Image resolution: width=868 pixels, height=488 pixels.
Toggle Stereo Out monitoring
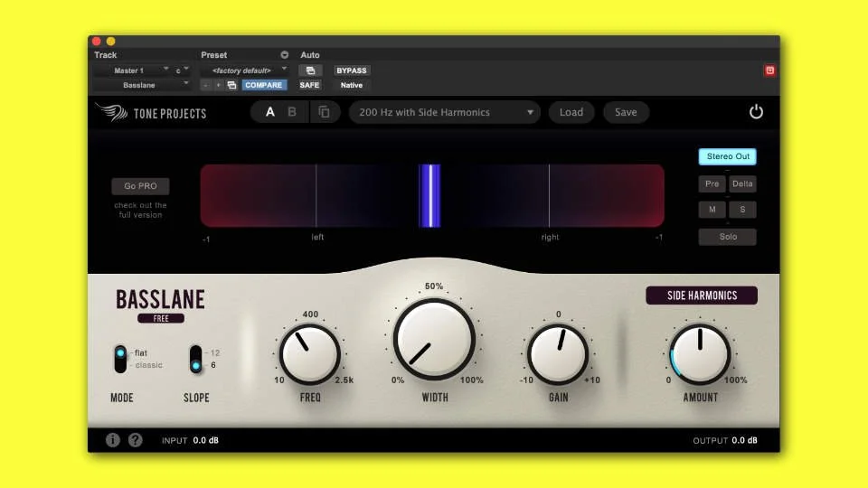727,156
